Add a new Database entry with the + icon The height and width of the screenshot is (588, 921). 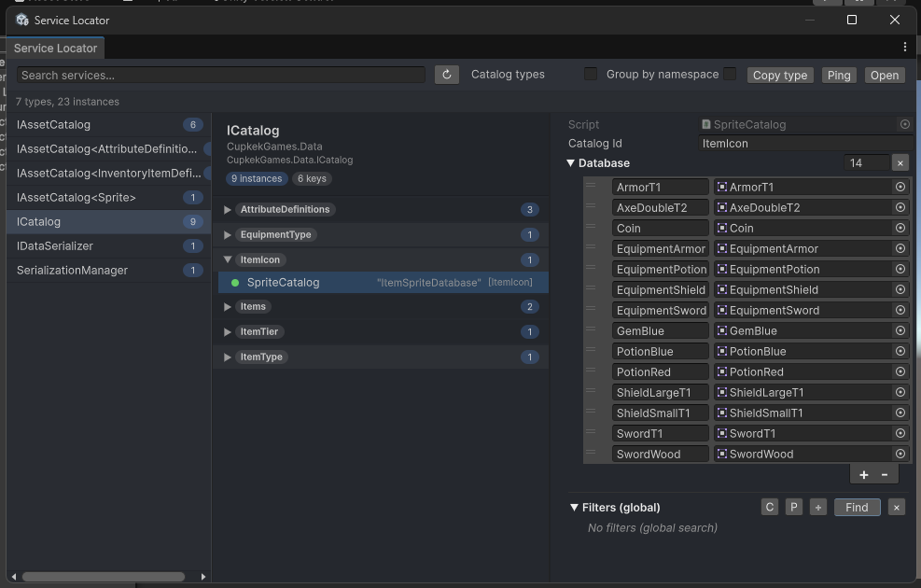863,474
